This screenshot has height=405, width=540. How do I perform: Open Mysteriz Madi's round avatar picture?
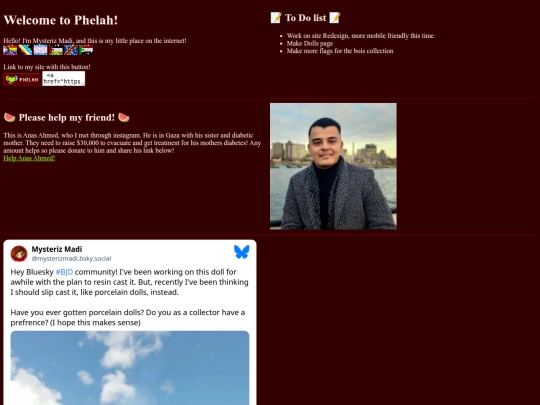[19, 254]
